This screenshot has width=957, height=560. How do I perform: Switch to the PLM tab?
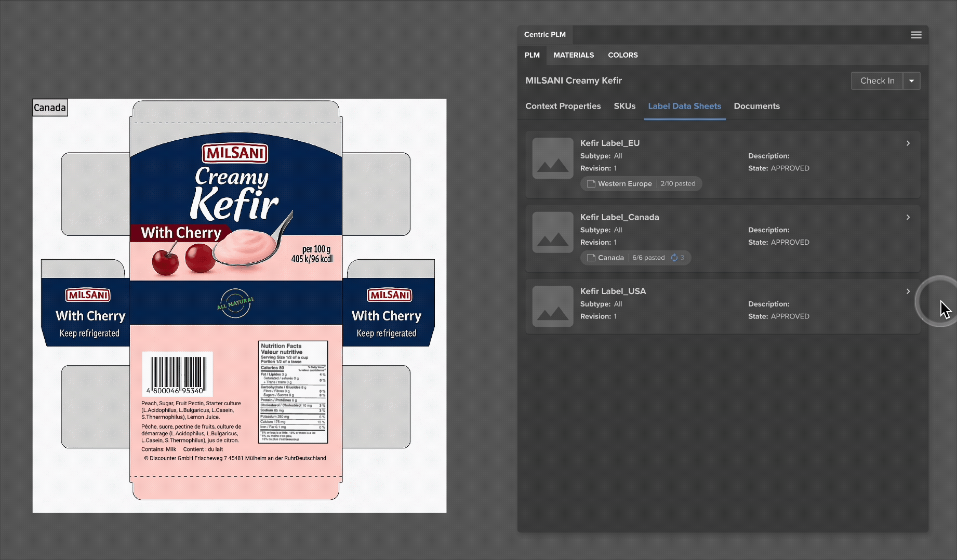click(532, 55)
